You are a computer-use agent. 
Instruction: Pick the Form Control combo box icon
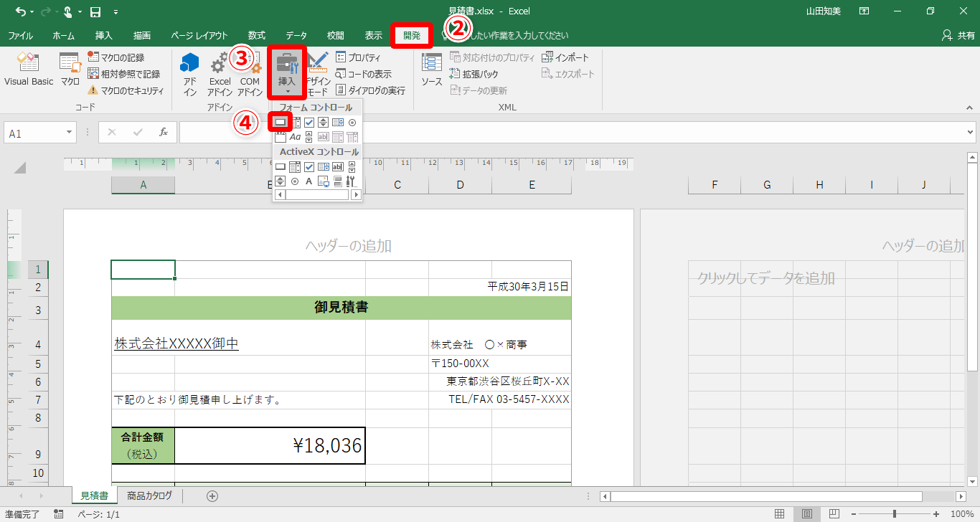tap(295, 123)
